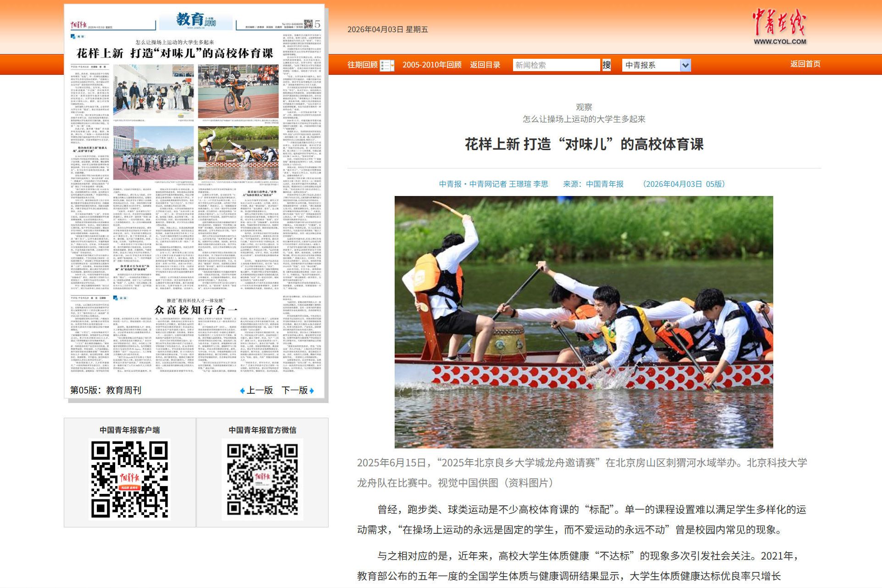
Task: Click 返回目录 in navigation bar
Action: [x=485, y=65]
